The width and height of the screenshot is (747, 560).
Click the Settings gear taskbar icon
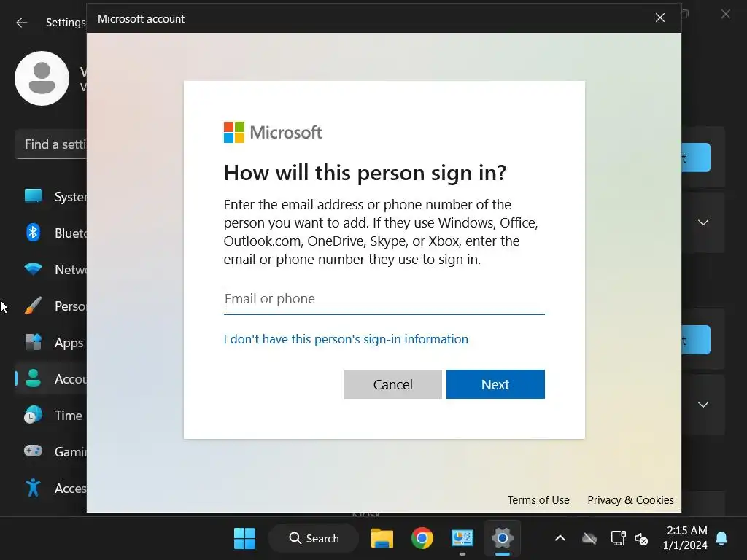pos(502,539)
